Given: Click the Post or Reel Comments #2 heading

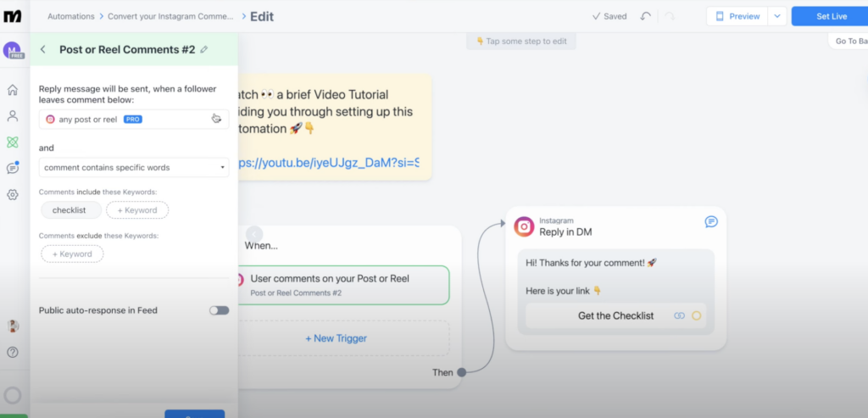Looking at the screenshot, I should (x=127, y=49).
